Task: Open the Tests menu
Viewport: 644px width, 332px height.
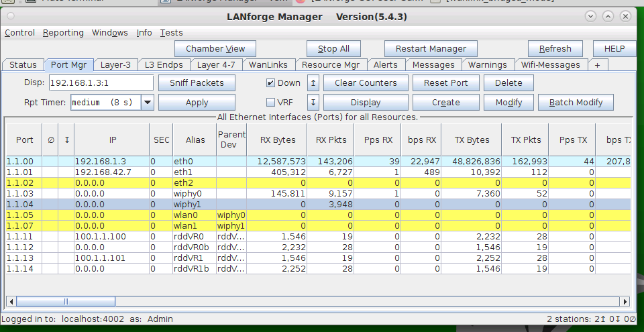Action: tap(171, 32)
